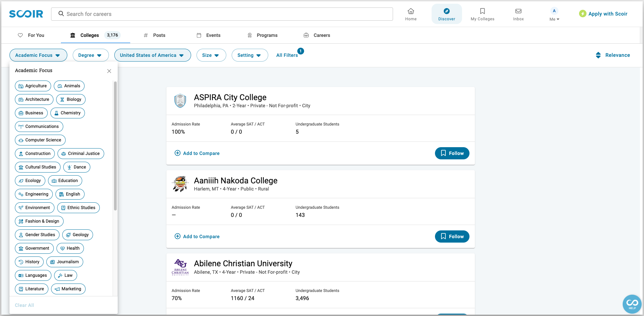The width and height of the screenshot is (644, 316).
Task: Pick the Ecology focus chip
Action: pos(30,181)
